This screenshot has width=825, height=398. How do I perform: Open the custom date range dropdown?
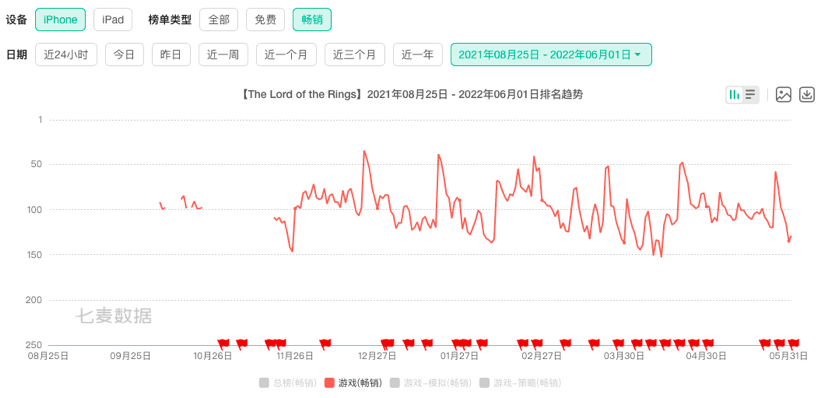coord(551,55)
